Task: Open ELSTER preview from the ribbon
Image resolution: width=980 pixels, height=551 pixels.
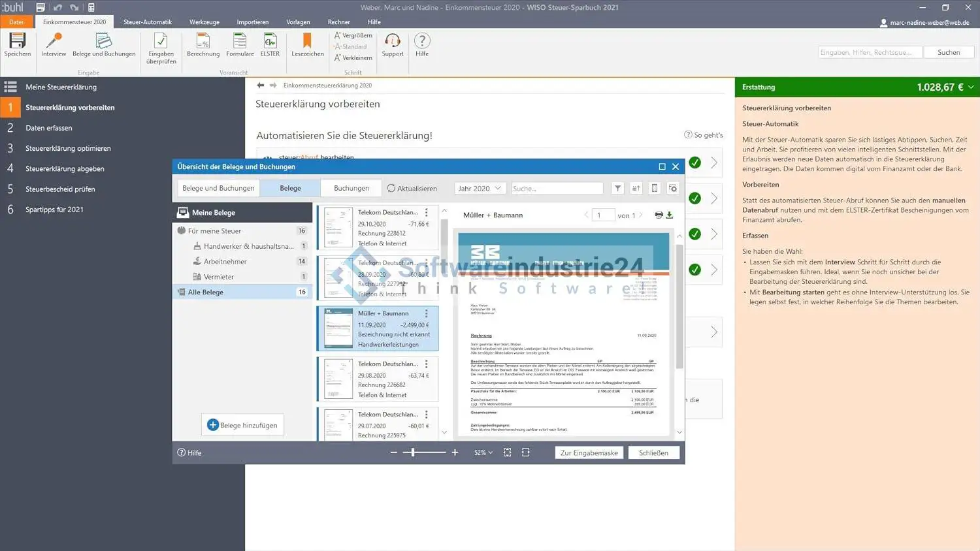Action: click(x=270, y=42)
